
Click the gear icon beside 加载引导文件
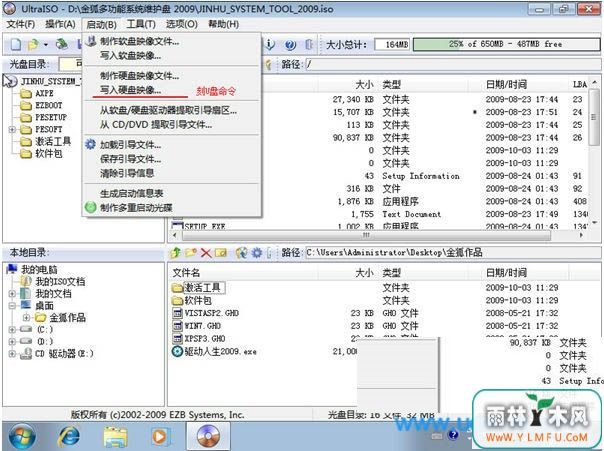pyautogui.click(x=91, y=144)
